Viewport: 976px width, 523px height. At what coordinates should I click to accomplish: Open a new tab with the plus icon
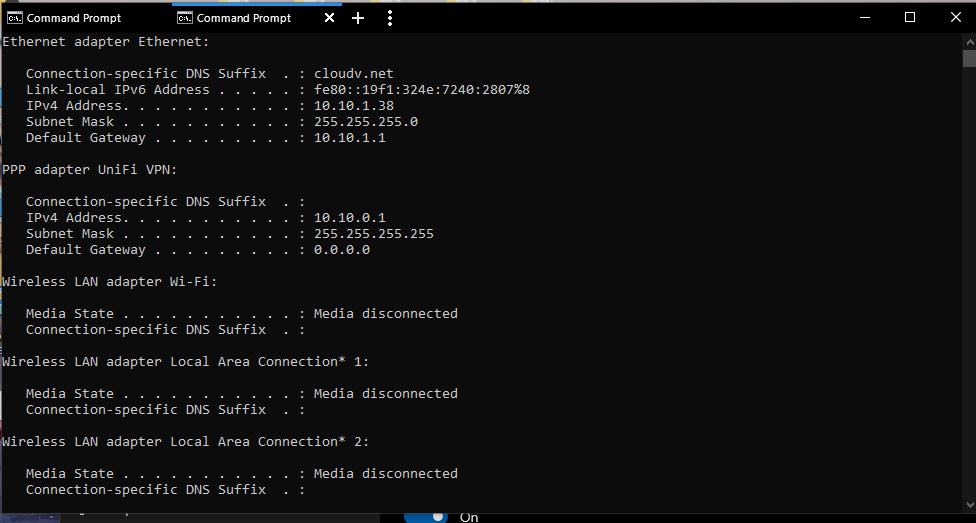[358, 18]
